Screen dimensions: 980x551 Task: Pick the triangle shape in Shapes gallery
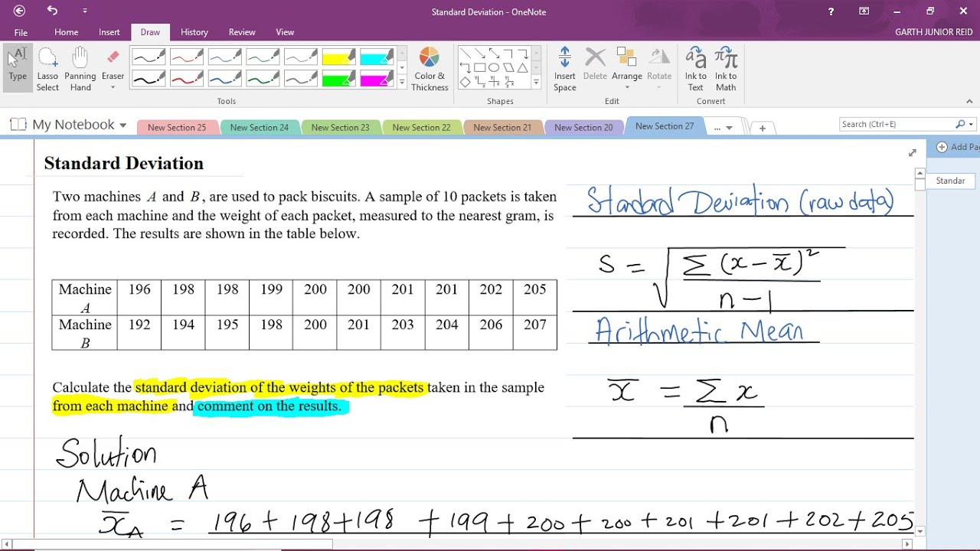(523, 67)
